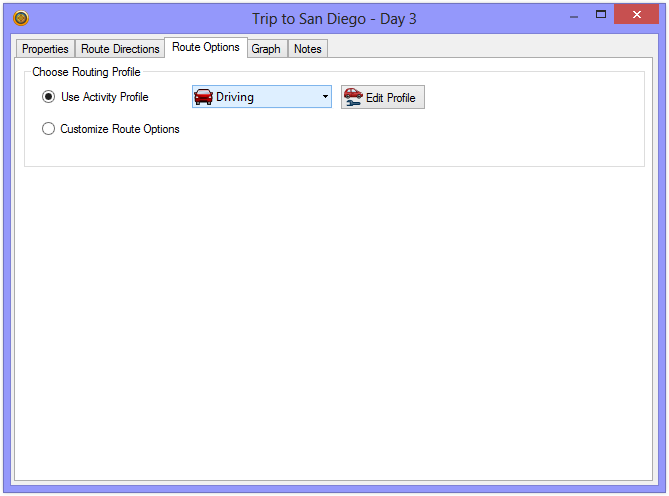The width and height of the screenshot is (669, 496).
Task: Click the Customize Route Options label text
Action: tap(119, 129)
